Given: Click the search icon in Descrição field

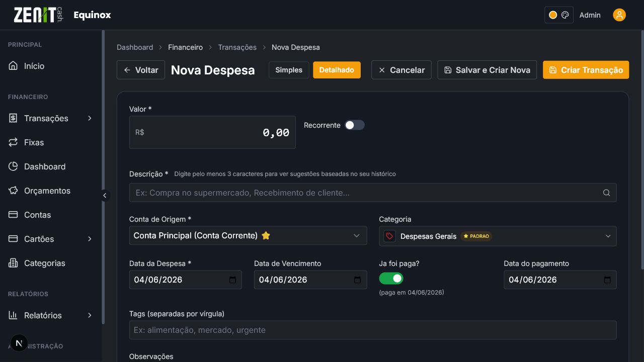Looking at the screenshot, I should tap(606, 193).
